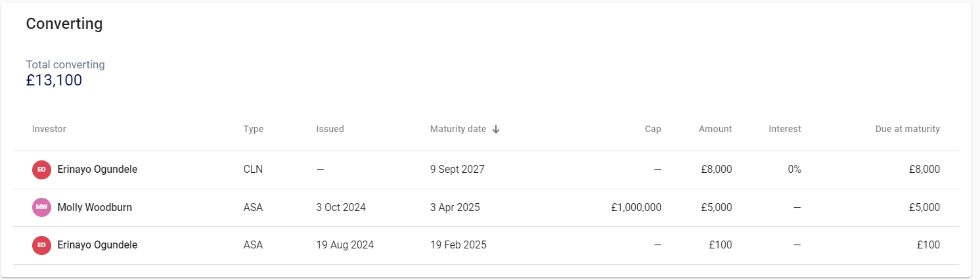Viewport: 980px width, 280px height.
Task: Click Molly Woodburn's pink MW avatar
Action: coord(41,208)
